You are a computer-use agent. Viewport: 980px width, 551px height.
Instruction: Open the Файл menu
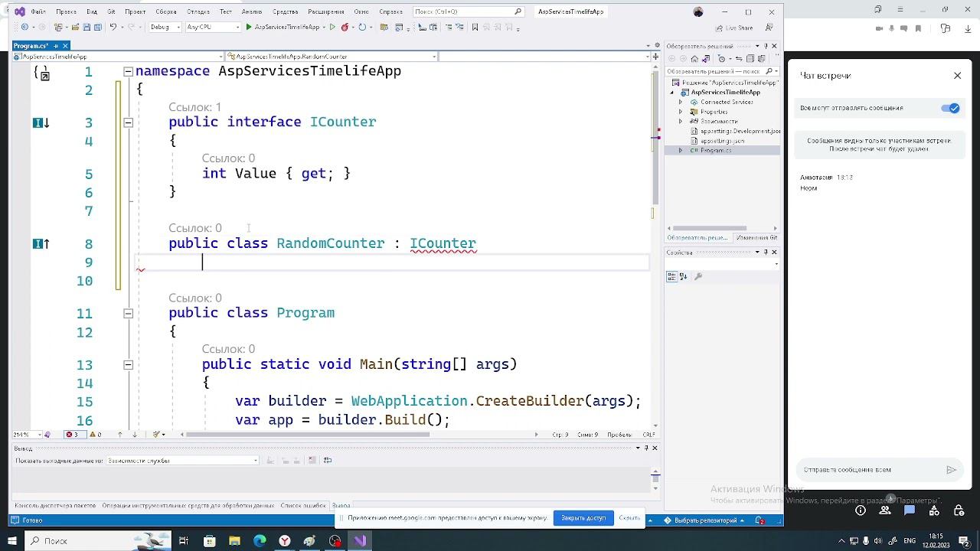coord(38,11)
